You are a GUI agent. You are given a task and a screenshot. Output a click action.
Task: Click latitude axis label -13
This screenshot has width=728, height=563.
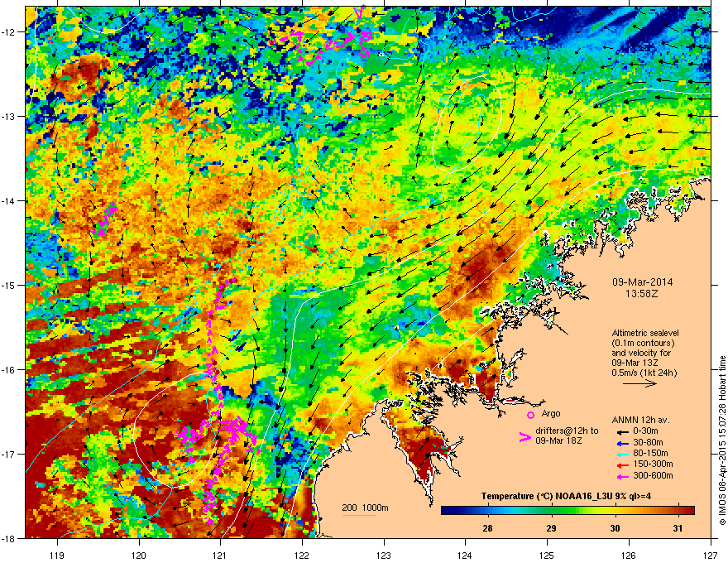click(9, 116)
